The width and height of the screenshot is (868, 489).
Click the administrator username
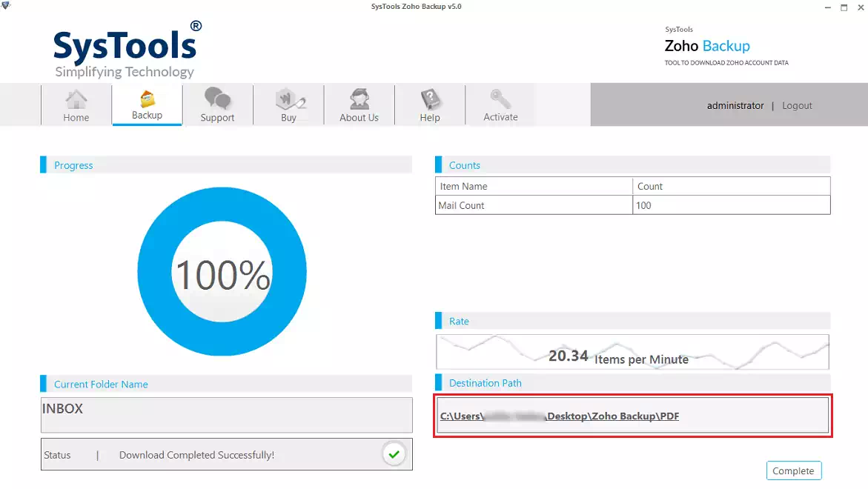[735, 105]
